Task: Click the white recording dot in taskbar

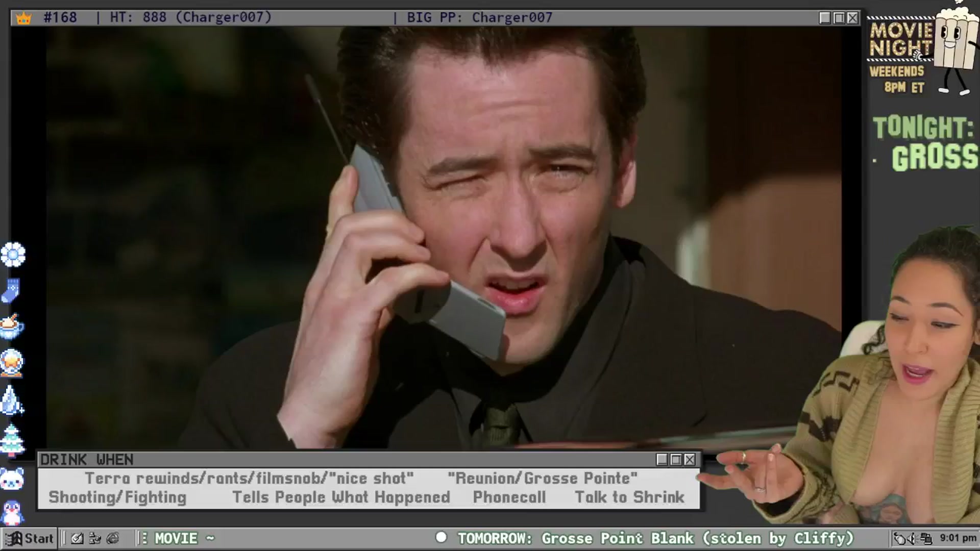Action: pos(441,537)
